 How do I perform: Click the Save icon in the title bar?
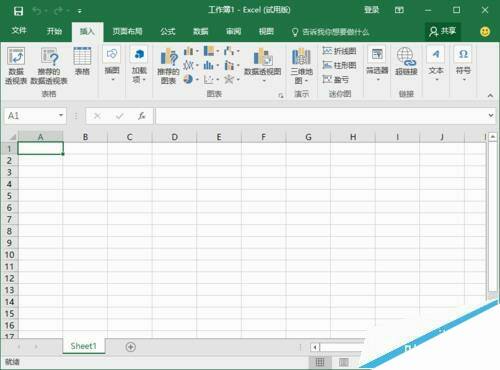coord(18,11)
